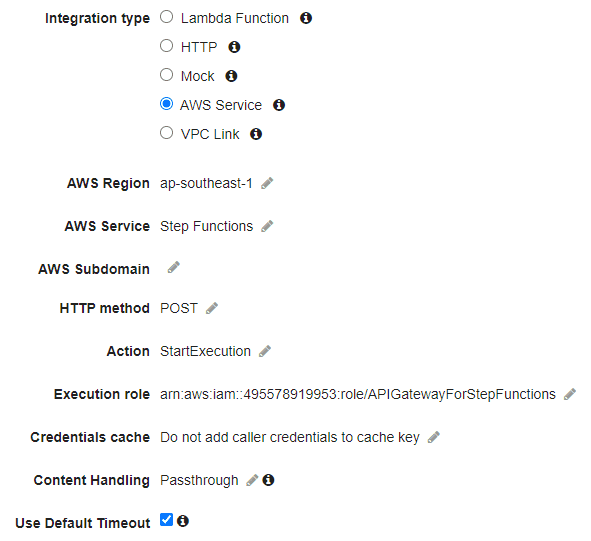
Task: Edit the AWS Subdomain field pencil
Action: (173, 267)
